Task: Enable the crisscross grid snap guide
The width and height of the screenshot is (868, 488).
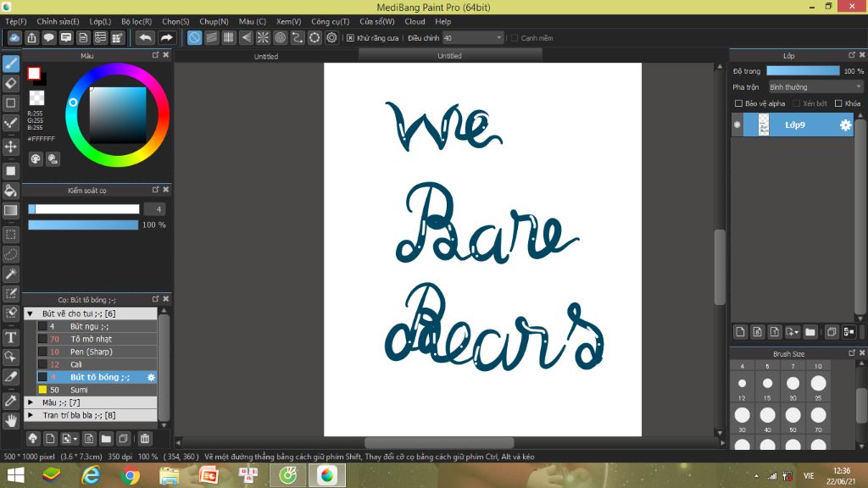Action: tap(229, 37)
